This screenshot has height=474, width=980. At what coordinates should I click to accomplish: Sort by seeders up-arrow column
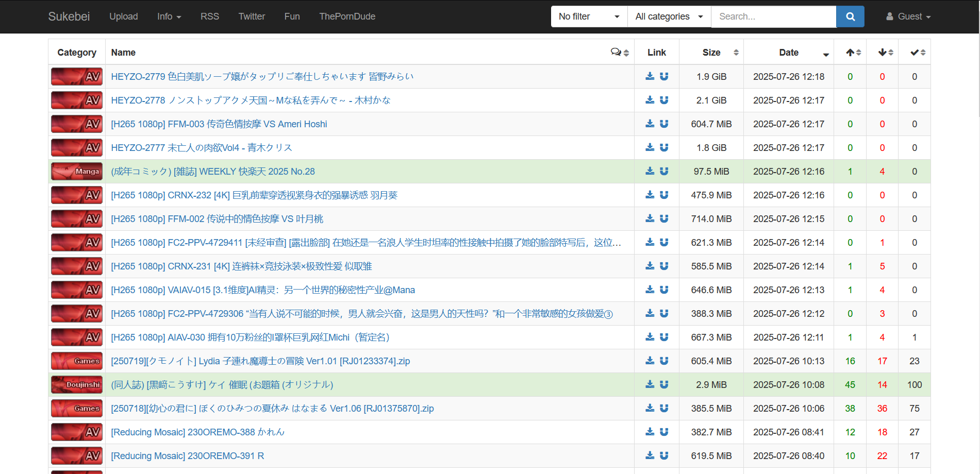pyautogui.click(x=854, y=52)
